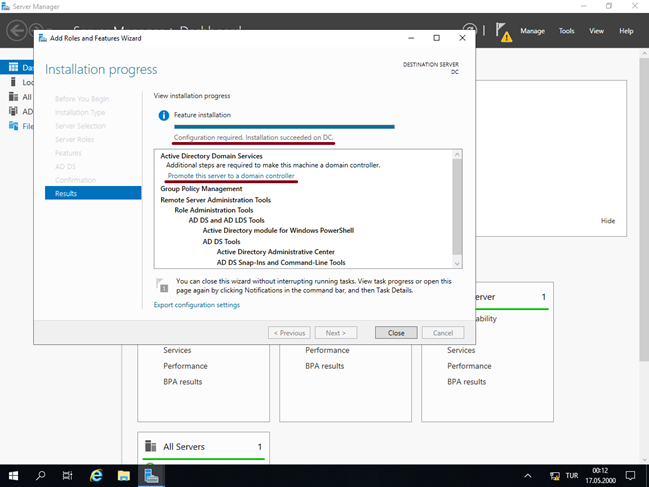Click the Previous button in wizard
Image resolution: width=649 pixels, height=487 pixels.
[289, 333]
